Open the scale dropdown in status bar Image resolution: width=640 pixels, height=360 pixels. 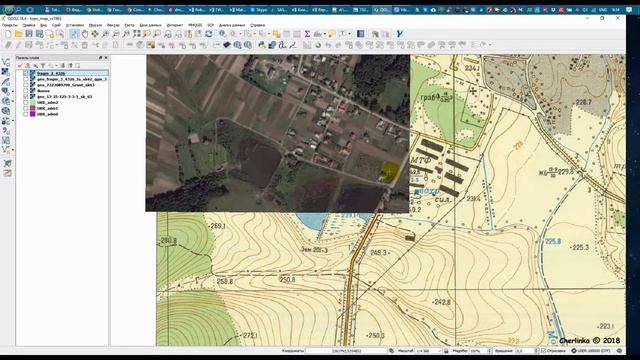point(439,351)
